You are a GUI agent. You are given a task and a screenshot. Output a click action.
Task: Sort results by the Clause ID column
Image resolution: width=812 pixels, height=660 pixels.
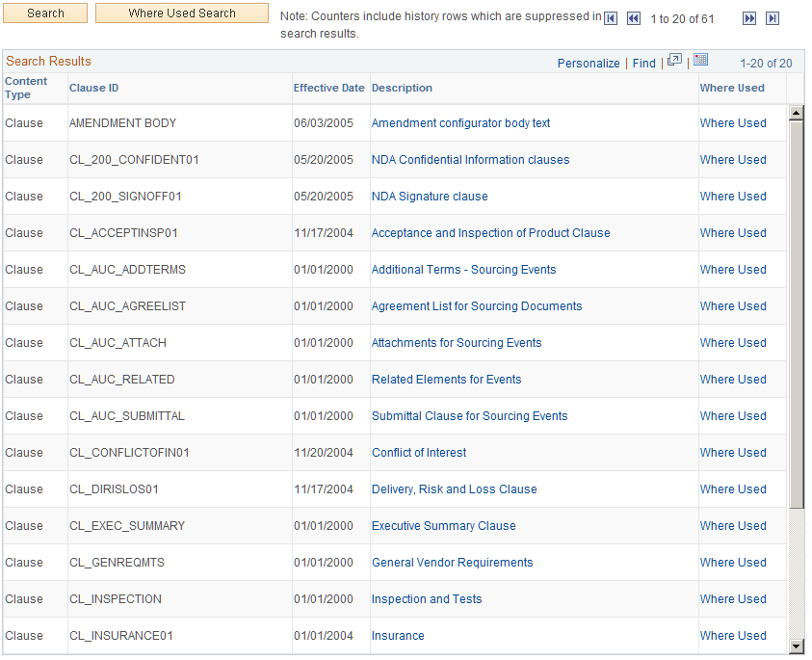click(x=93, y=88)
